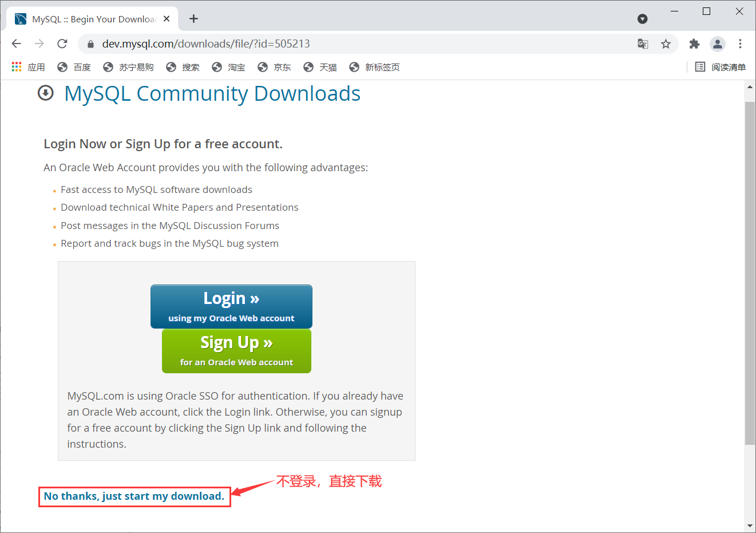
Task: Click text 'Fast access to MySQL software downloads'
Action: (x=156, y=189)
